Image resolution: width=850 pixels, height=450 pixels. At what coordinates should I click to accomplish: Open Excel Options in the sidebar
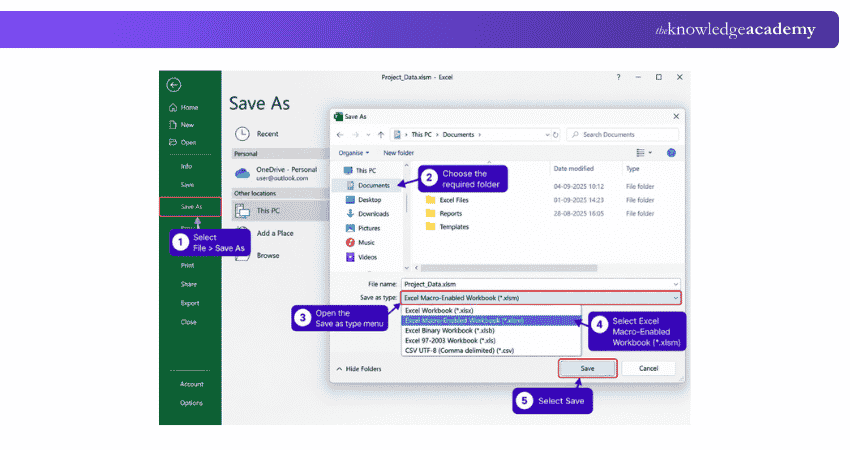(191, 403)
